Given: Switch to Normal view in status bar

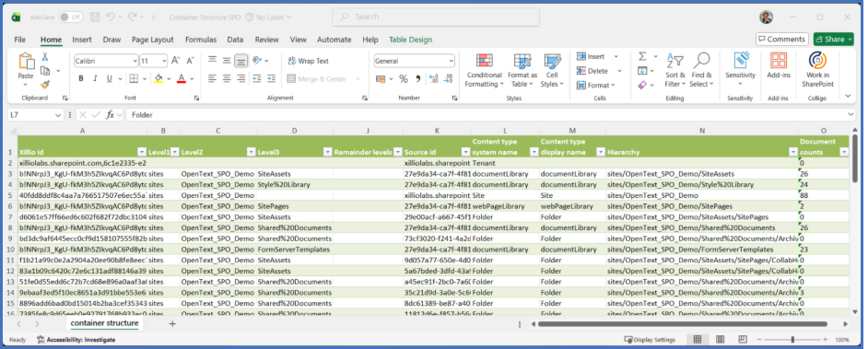Looking at the screenshot, I should (697, 339).
